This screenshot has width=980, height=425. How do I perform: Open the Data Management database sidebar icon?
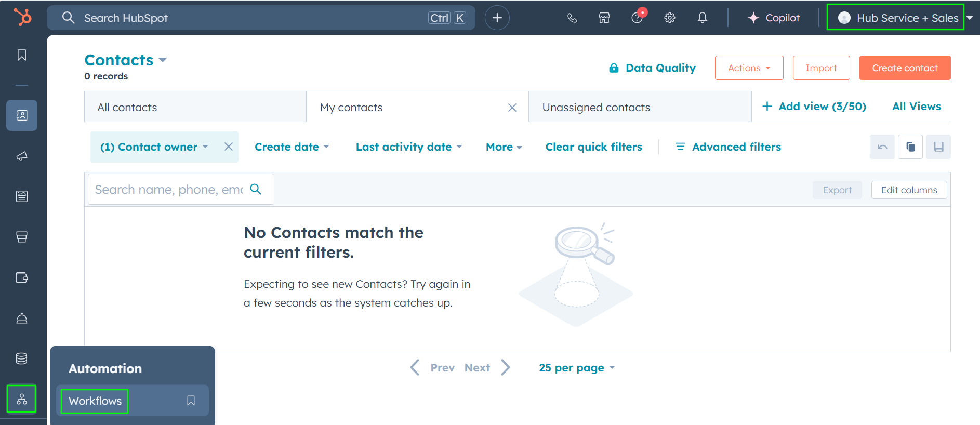point(22,358)
